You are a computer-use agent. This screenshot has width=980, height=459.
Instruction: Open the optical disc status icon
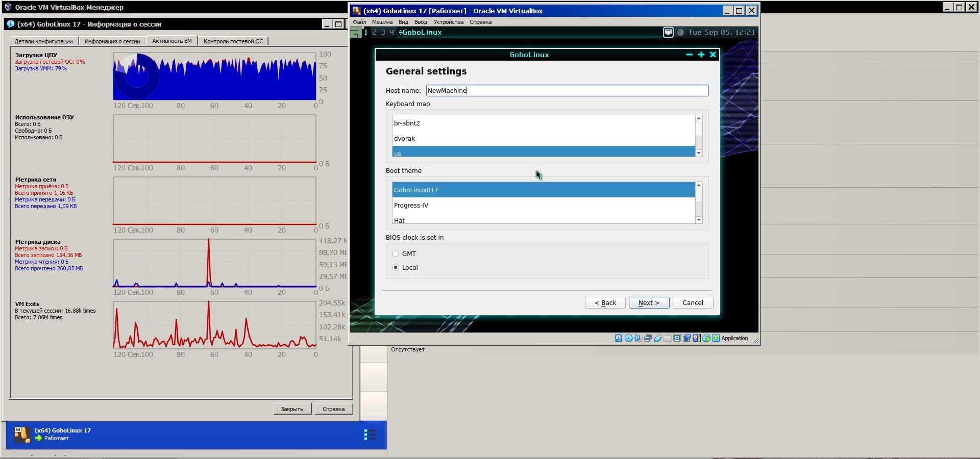pyautogui.click(x=628, y=338)
